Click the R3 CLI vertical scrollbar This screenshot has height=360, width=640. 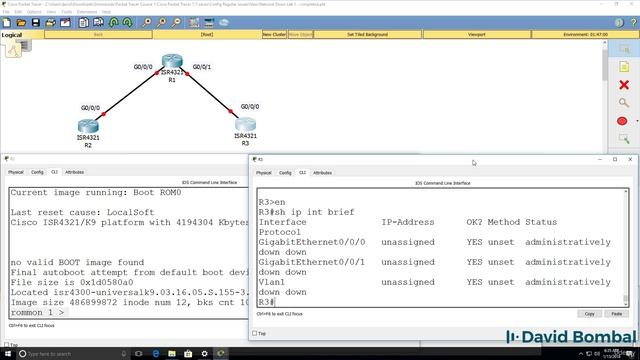[x=626, y=248]
